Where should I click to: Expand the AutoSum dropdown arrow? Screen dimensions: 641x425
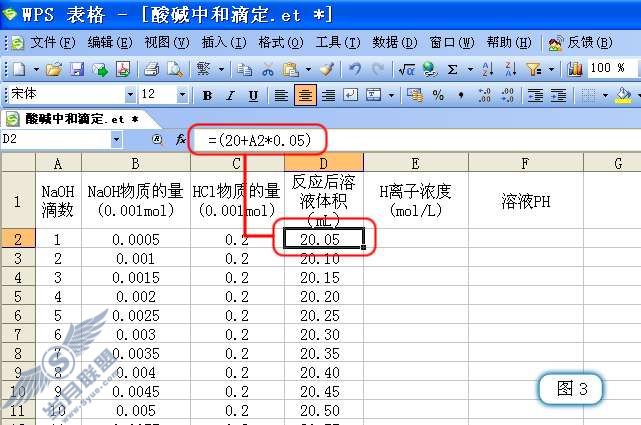pos(470,69)
